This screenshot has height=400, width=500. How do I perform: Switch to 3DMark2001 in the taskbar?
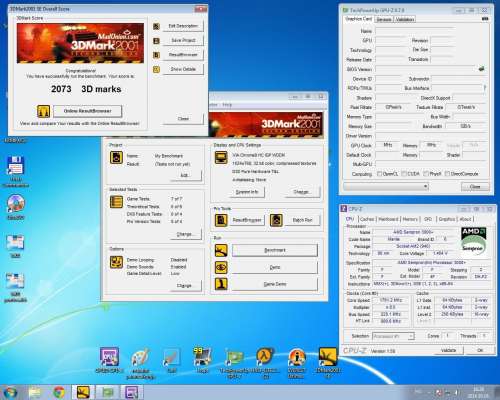coord(83,392)
